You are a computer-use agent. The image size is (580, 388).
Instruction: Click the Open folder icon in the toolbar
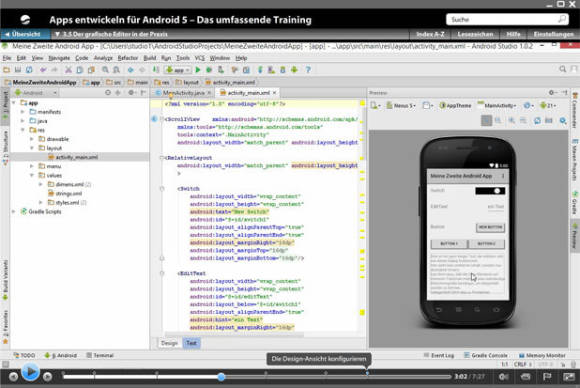6,70
